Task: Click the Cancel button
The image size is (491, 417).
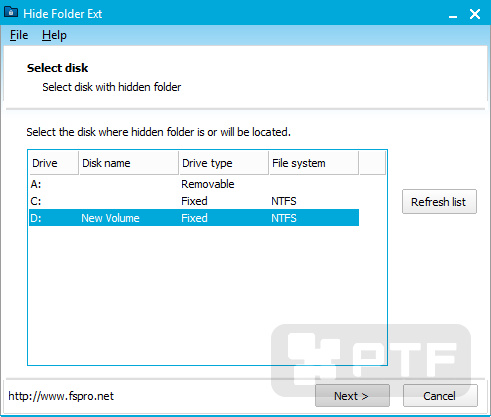Action: pyautogui.click(x=440, y=396)
